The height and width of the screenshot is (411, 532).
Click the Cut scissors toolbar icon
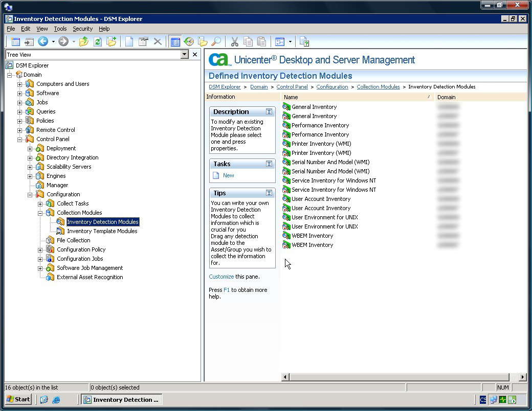coord(235,42)
